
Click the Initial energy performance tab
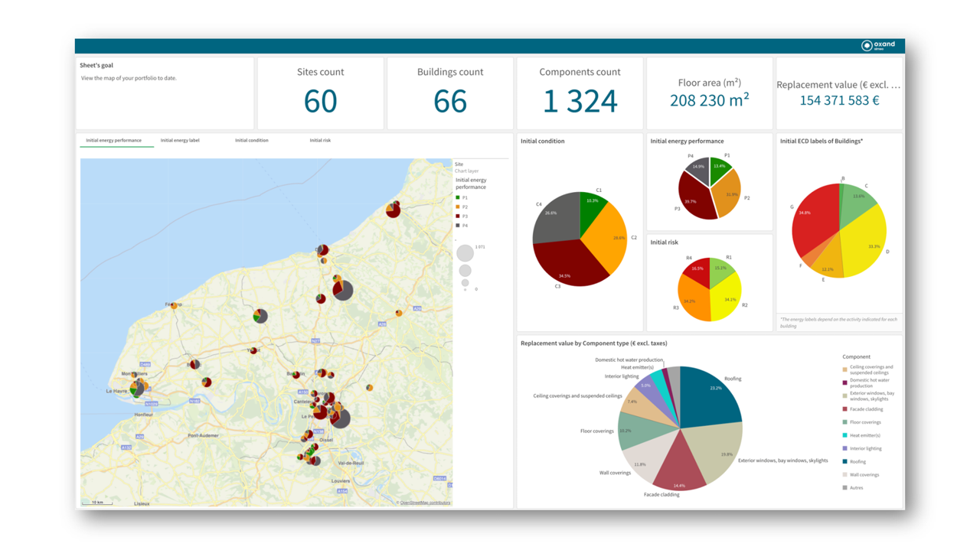pos(113,141)
